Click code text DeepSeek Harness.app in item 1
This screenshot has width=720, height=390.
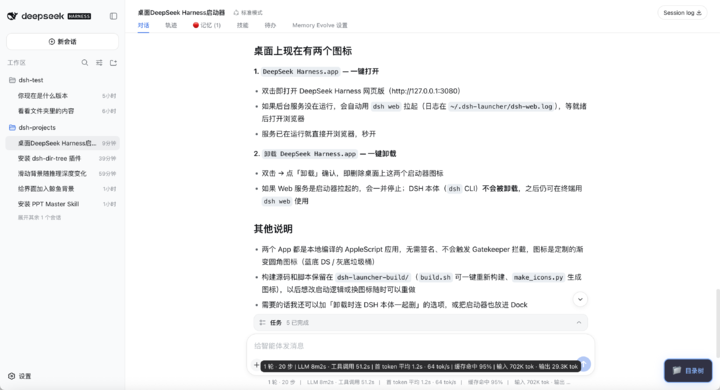pos(300,71)
